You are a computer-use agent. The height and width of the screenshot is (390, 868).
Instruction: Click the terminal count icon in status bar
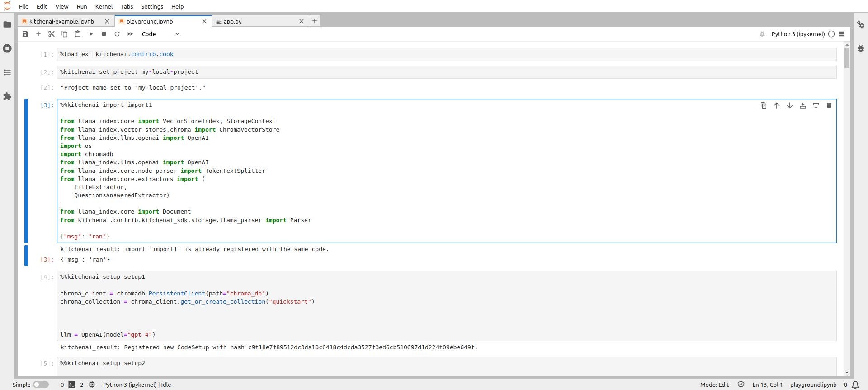click(72, 385)
